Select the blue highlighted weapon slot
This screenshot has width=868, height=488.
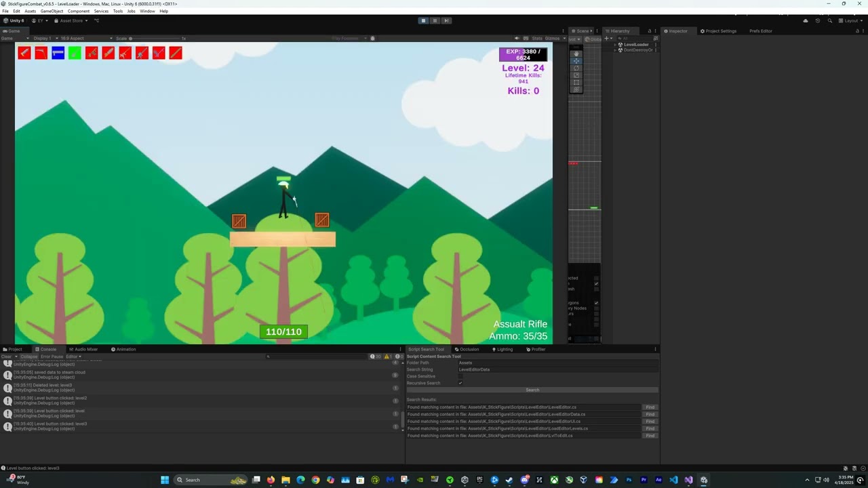[58, 53]
